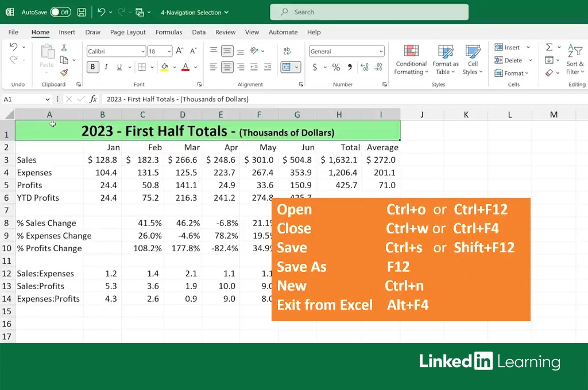Click the Cut scissors icon

(64, 48)
